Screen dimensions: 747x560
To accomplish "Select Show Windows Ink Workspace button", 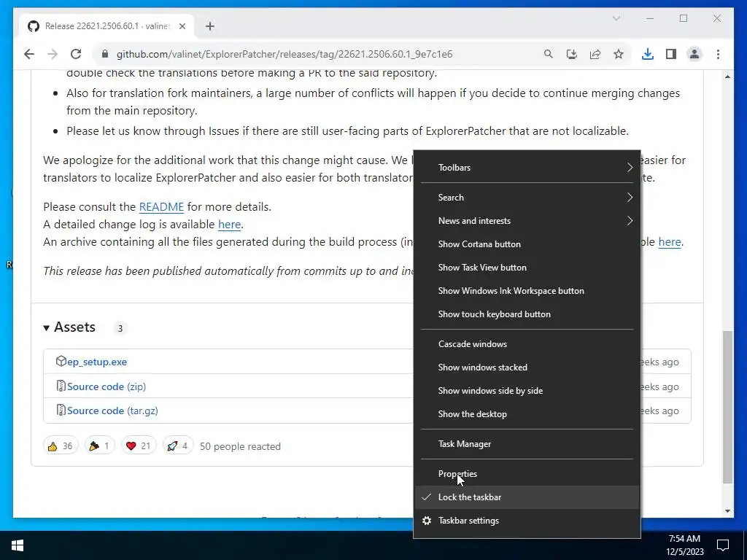I will 527,291.
